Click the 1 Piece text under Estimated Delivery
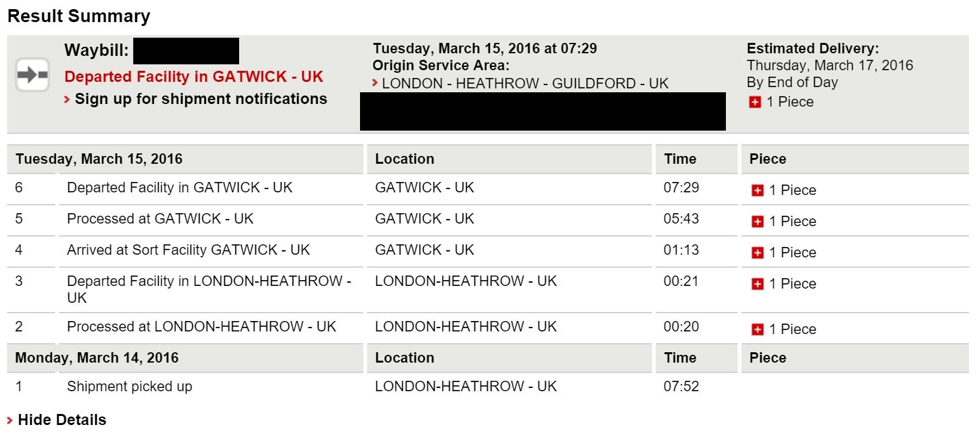Viewport: 980px width, 438px height. [x=790, y=102]
